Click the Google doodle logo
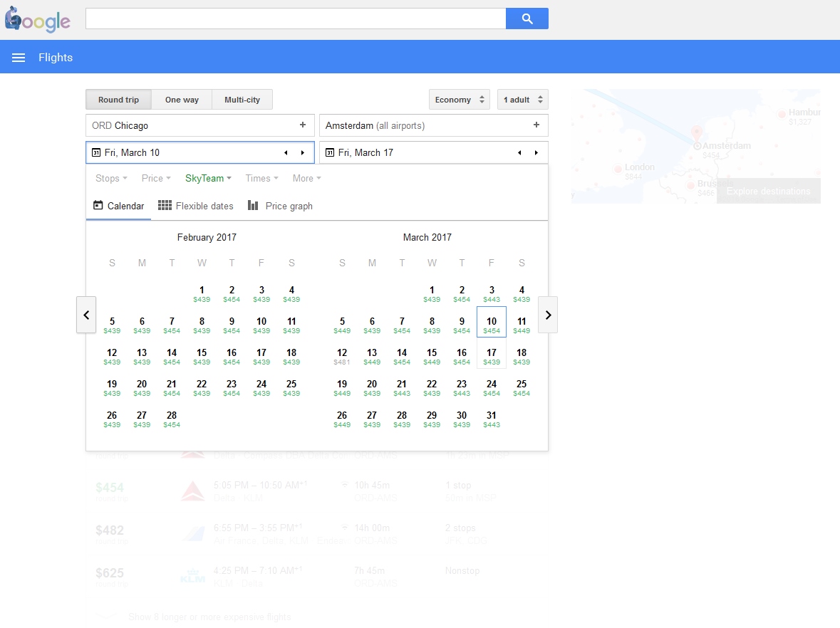This screenshot has height=628, width=840. pos(38,19)
